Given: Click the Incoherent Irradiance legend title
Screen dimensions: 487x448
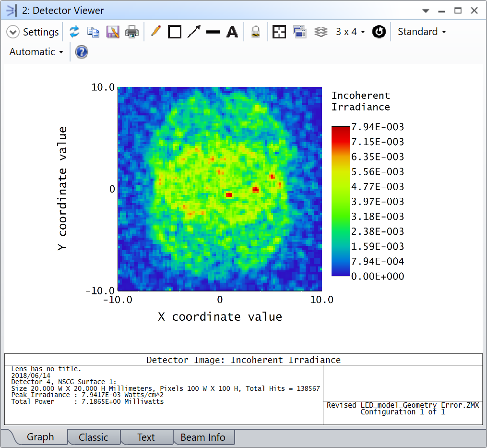Looking at the screenshot, I should click(x=361, y=101).
